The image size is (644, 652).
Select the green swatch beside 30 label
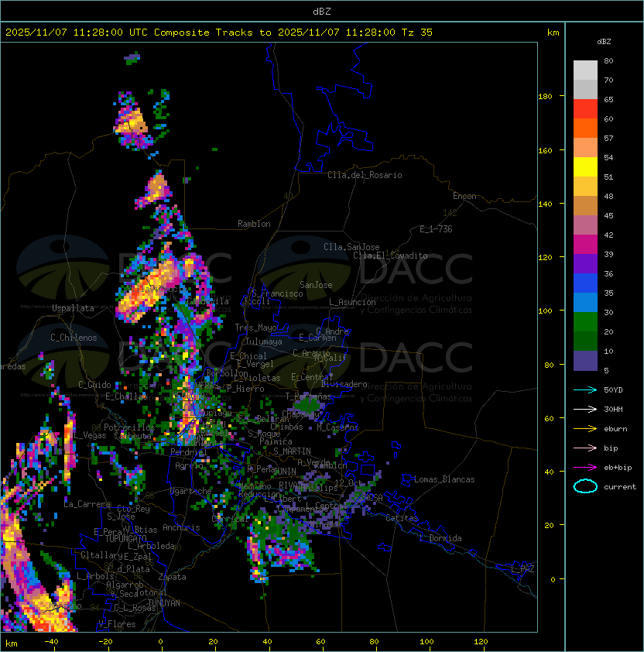click(585, 321)
